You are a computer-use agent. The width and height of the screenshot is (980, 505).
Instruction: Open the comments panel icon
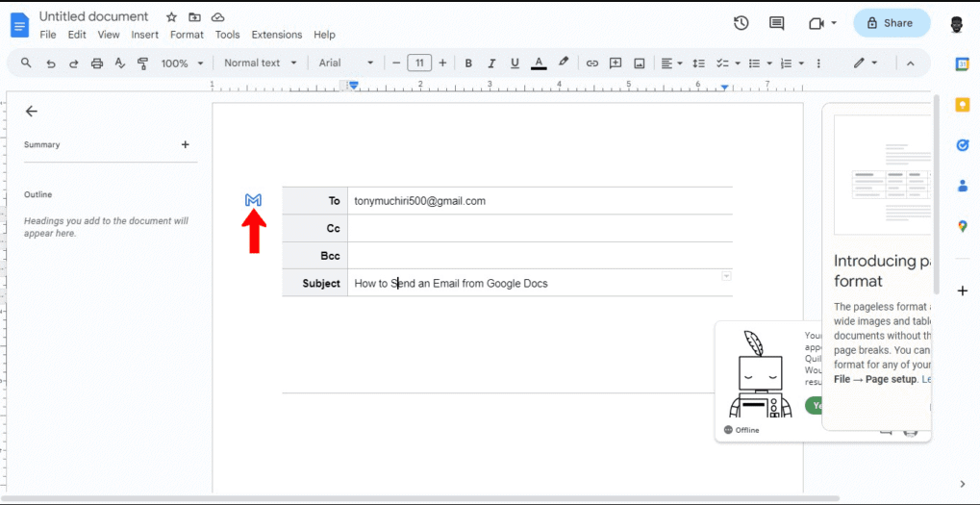(x=776, y=23)
